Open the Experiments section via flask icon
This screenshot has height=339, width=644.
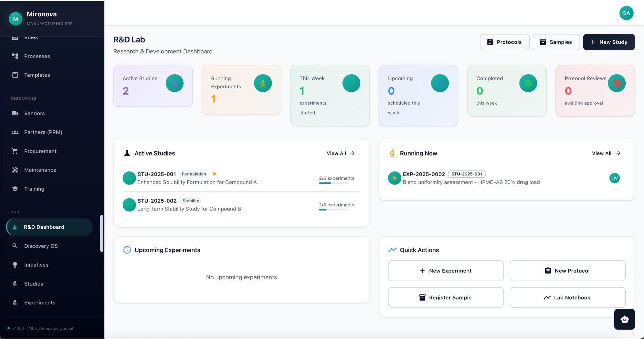click(x=15, y=303)
